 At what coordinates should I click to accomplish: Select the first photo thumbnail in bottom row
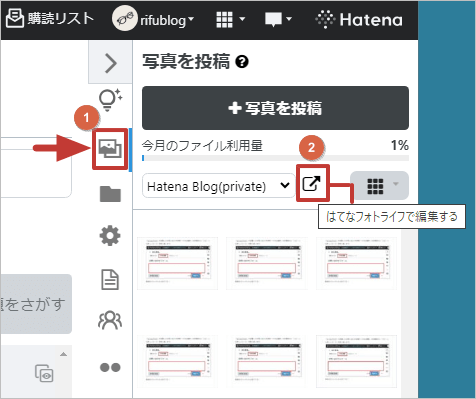pyautogui.click(x=177, y=362)
